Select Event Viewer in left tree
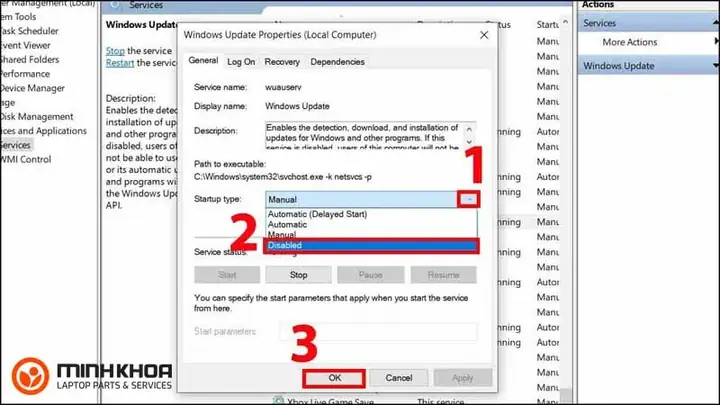This screenshot has width=720, height=405. pyautogui.click(x=25, y=45)
